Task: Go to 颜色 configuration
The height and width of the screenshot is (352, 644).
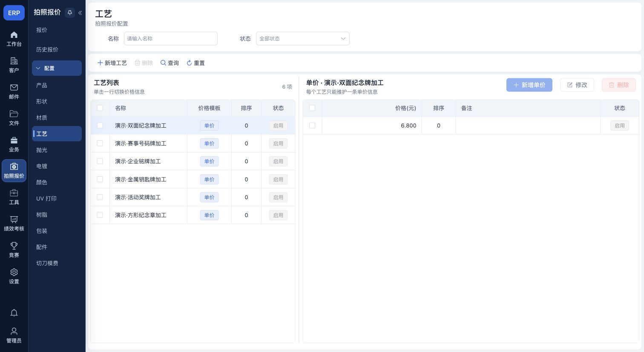Action: (57, 183)
